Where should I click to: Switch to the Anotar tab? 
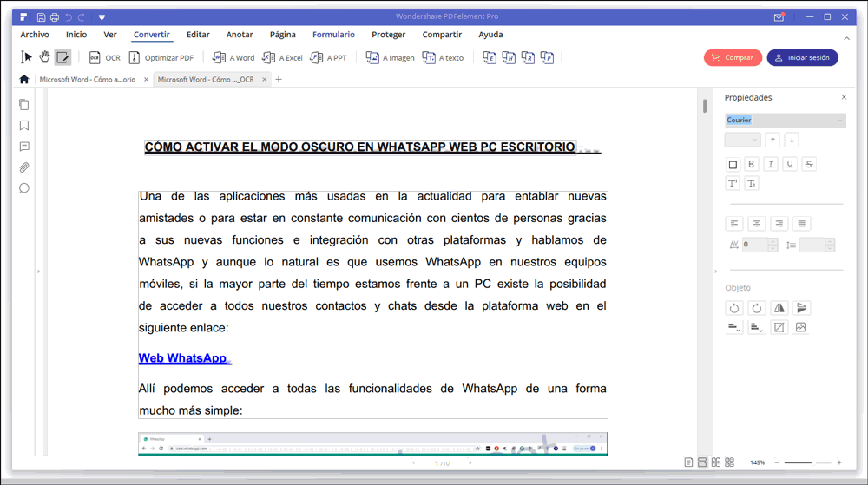tap(240, 35)
